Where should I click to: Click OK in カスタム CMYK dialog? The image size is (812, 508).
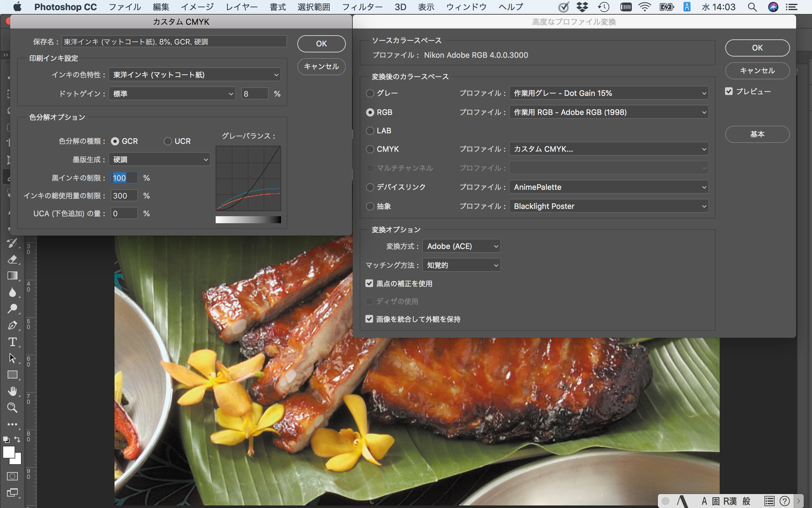click(x=321, y=44)
